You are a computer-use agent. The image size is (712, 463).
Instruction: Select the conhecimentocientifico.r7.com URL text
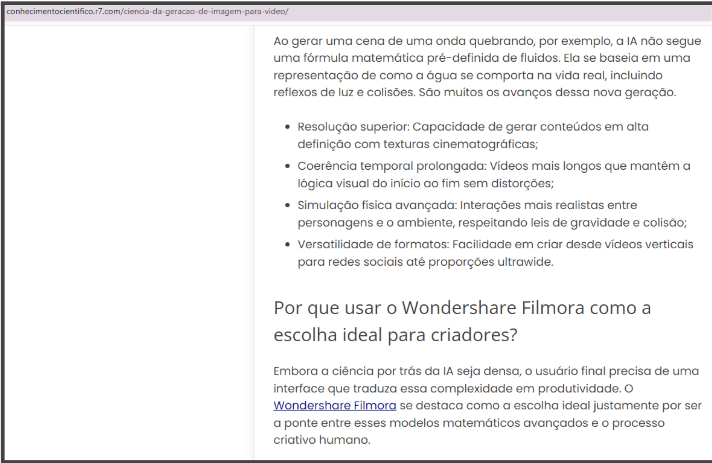click(148, 11)
